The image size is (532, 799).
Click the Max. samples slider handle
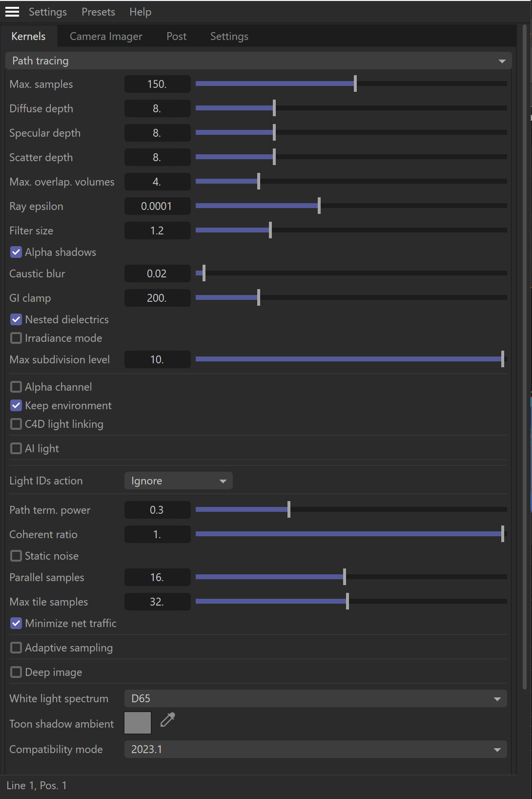coord(355,84)
